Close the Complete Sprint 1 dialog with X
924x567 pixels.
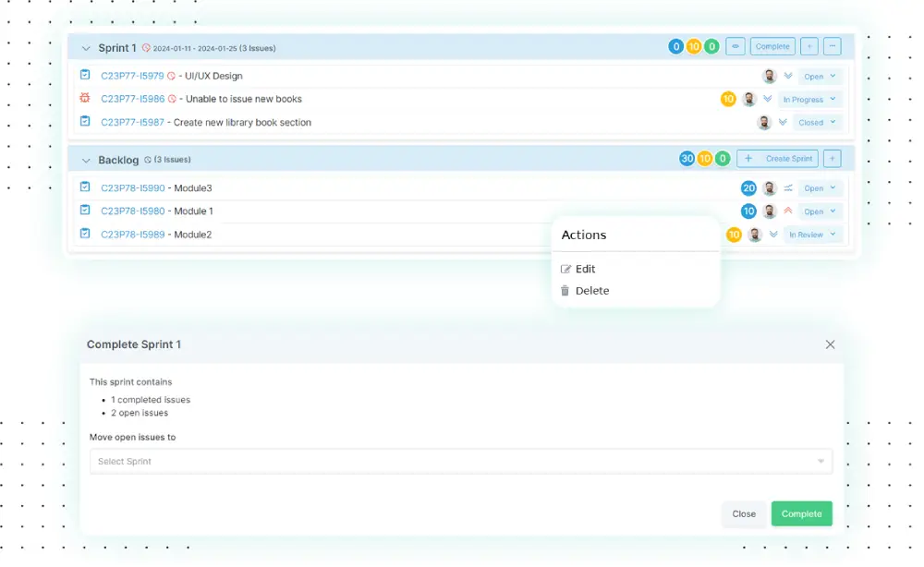[x=830, y=344]
